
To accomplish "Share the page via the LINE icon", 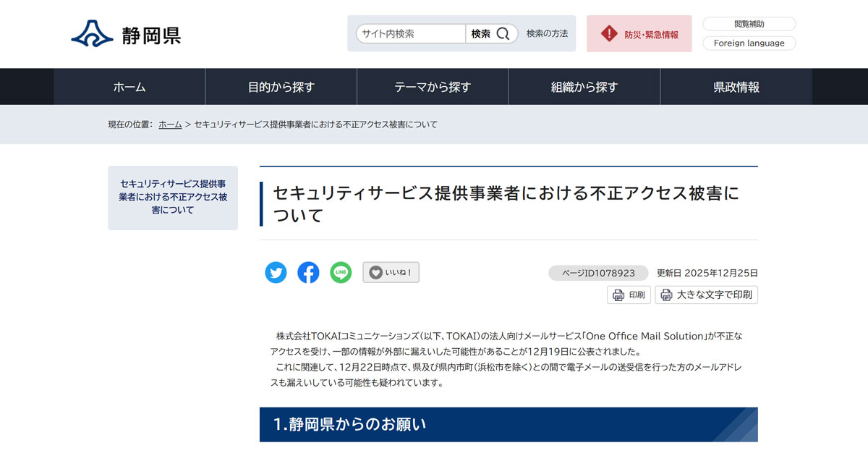I will point(340,273).
